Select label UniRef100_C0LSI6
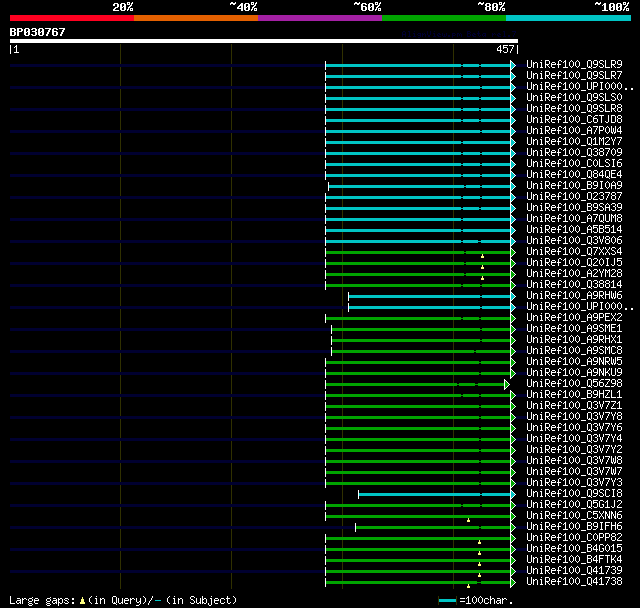This screenshot has width=640, height=608. pyautogui.click(x=574, y=164)
